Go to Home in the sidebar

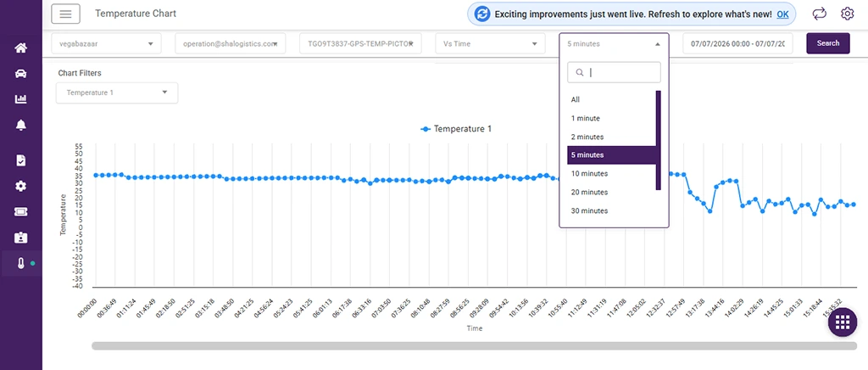(x=21, y=48)
